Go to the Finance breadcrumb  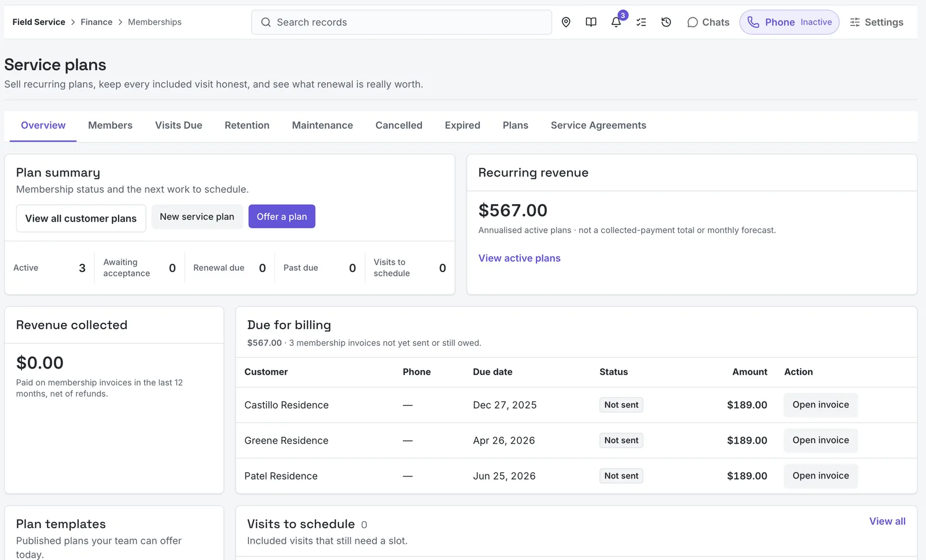97,22
